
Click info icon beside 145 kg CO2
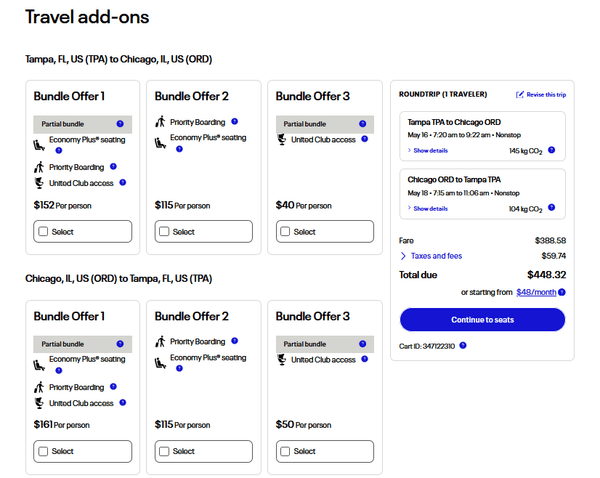click(x=551, y=150)
